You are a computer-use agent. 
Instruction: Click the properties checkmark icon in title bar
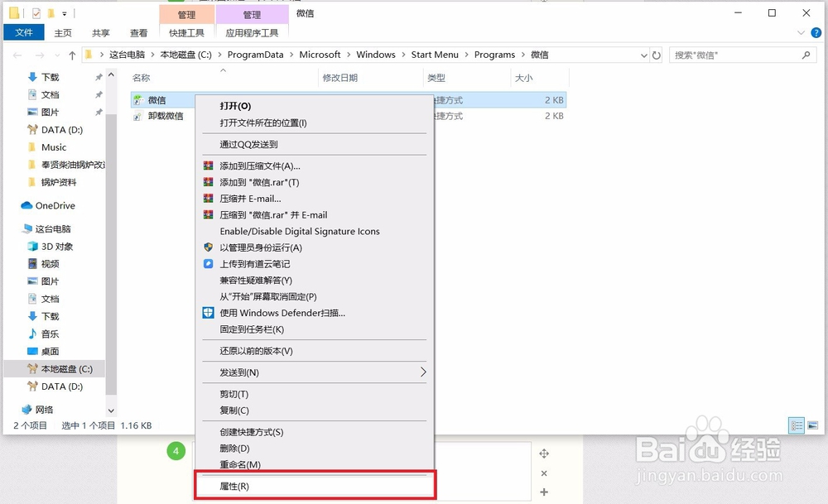(36, 13)
